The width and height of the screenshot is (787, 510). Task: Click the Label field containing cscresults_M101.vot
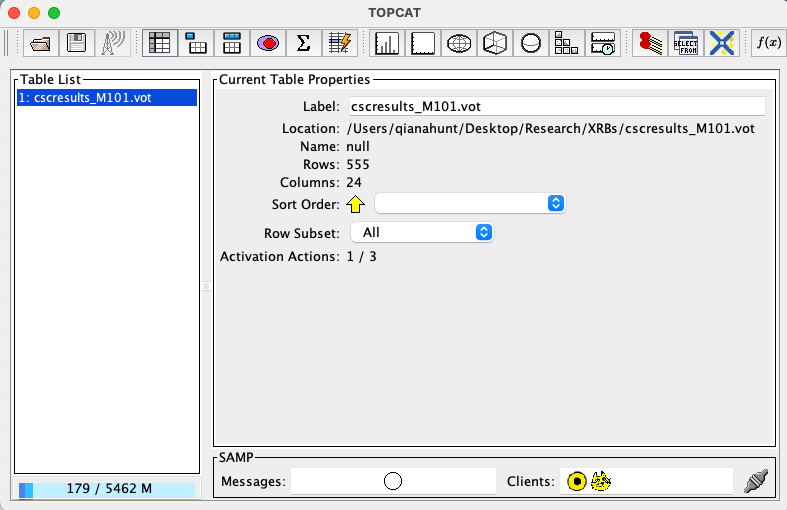click(x=557, y=106)
